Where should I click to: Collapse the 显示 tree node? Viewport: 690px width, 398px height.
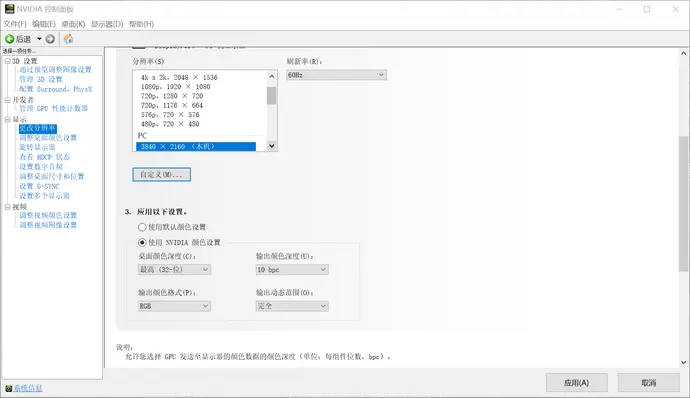coord(7,119)
